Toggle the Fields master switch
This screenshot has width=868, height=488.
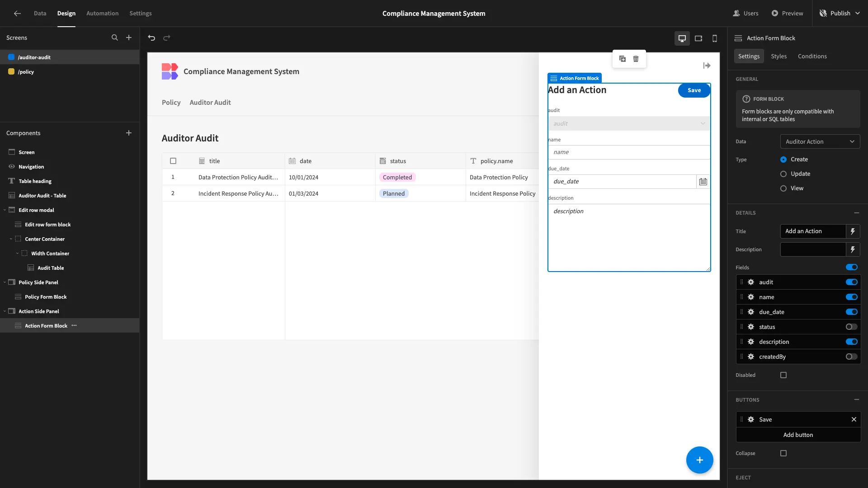click(x=852, y=267)
